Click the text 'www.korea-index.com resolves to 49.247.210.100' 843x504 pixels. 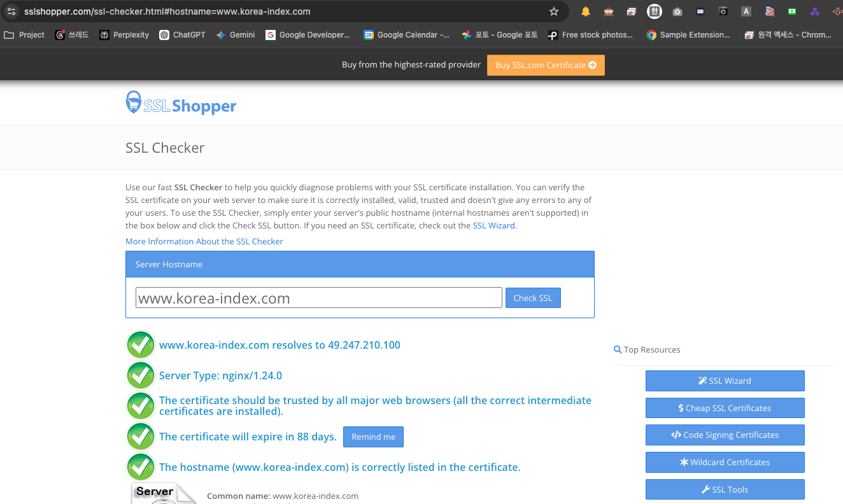(x=280, y=346)
